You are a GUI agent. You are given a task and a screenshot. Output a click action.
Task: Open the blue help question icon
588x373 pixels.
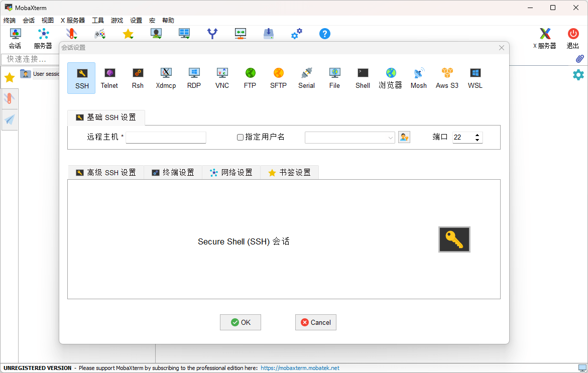click(325, 34)
